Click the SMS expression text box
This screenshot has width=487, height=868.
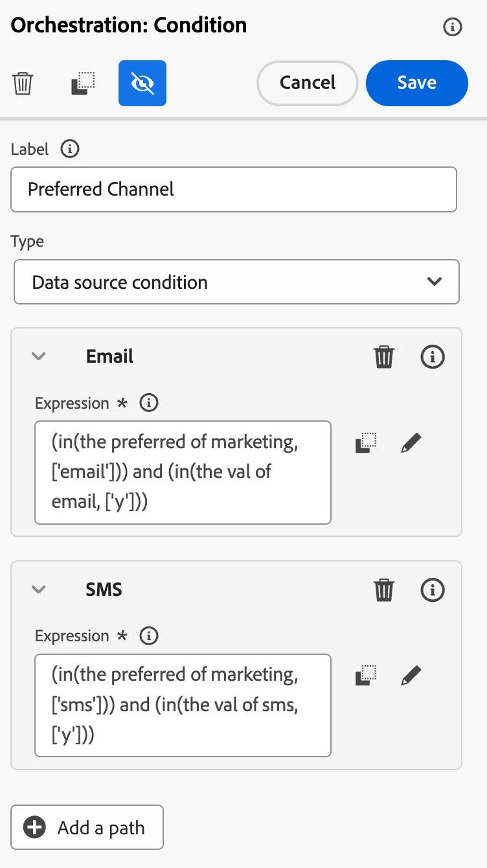pos(183,705)
